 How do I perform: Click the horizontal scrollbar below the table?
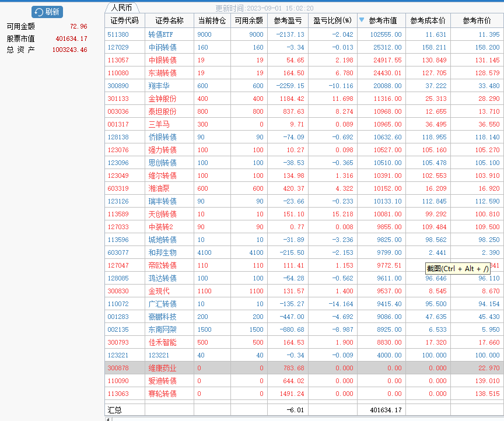pyautogui.click(x=303, y=419)
